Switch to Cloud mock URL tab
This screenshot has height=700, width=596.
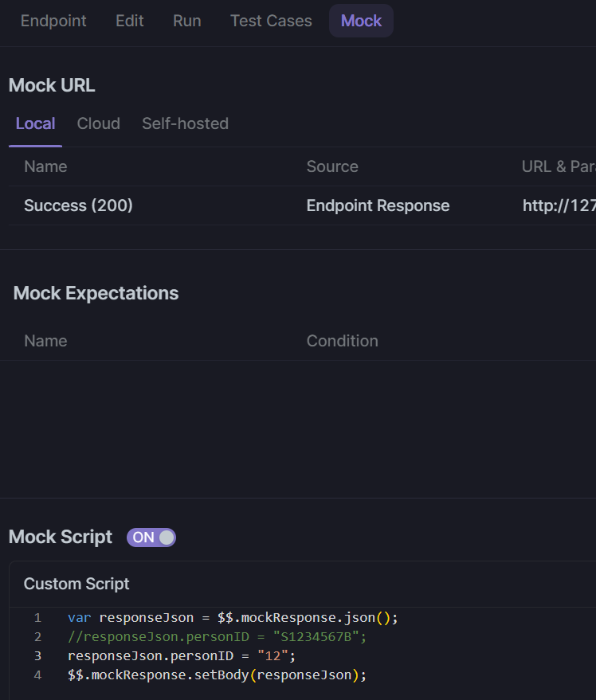[x=99, y=123]
